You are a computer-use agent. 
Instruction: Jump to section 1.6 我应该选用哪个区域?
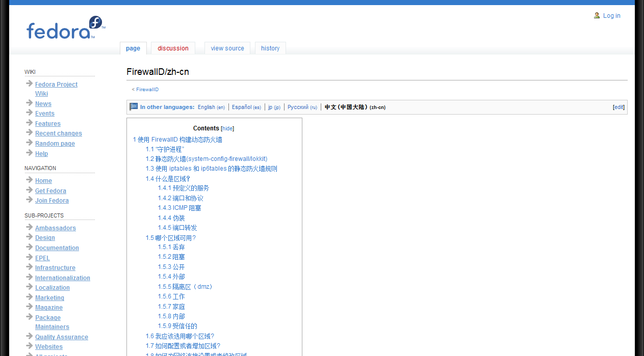(180, 336)
